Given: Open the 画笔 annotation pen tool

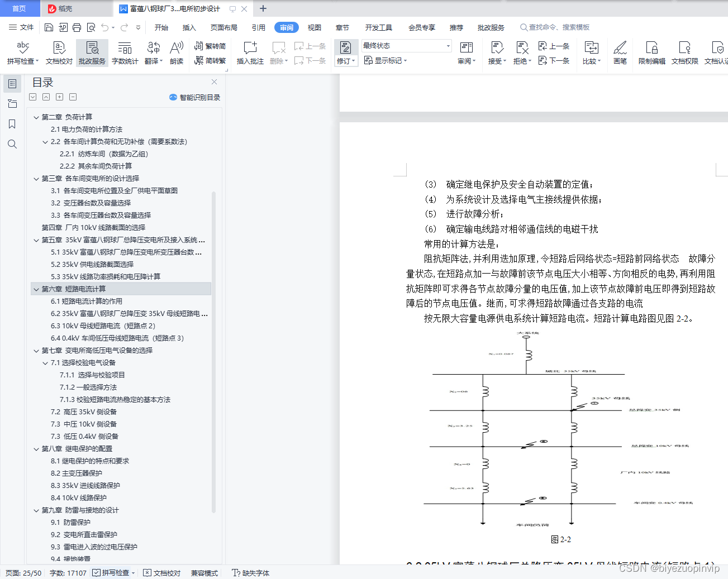Looking at the screenshot, I should 620,53.
